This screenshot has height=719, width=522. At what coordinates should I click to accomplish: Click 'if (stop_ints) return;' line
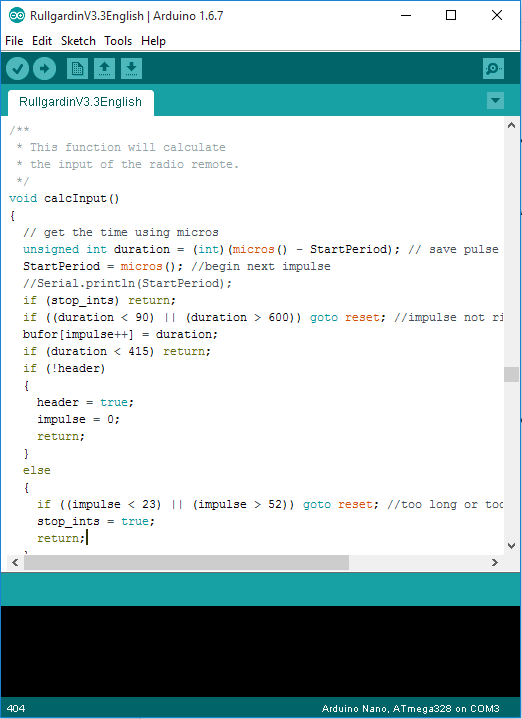[100, 300]
